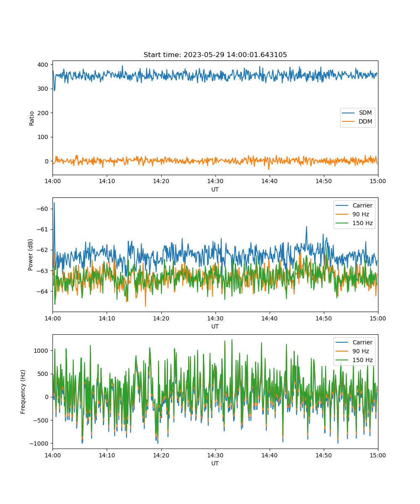Click the 200 tick on the Ratio axis
The image size is (420, 504).
coord(44,113)
